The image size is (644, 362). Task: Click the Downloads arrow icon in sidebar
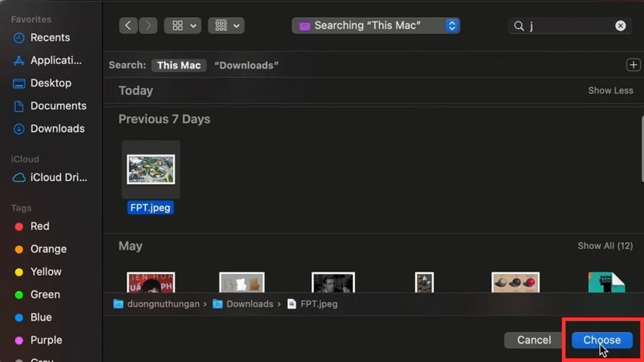click(x=19, y=129)
